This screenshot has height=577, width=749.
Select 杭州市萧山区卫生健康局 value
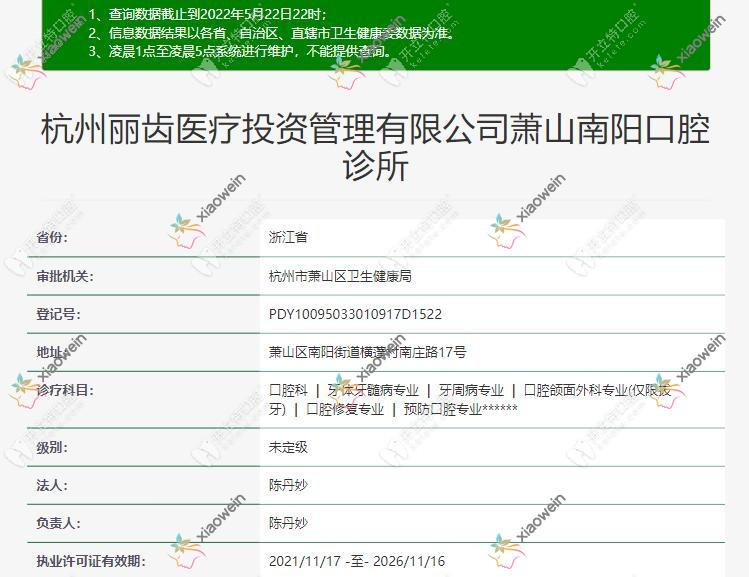[340, 276]
